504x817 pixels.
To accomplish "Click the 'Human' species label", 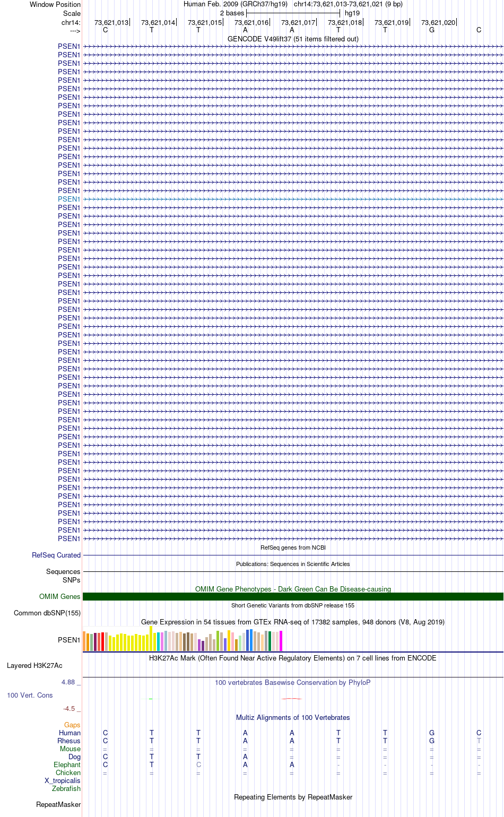I will tap(70, 733).
